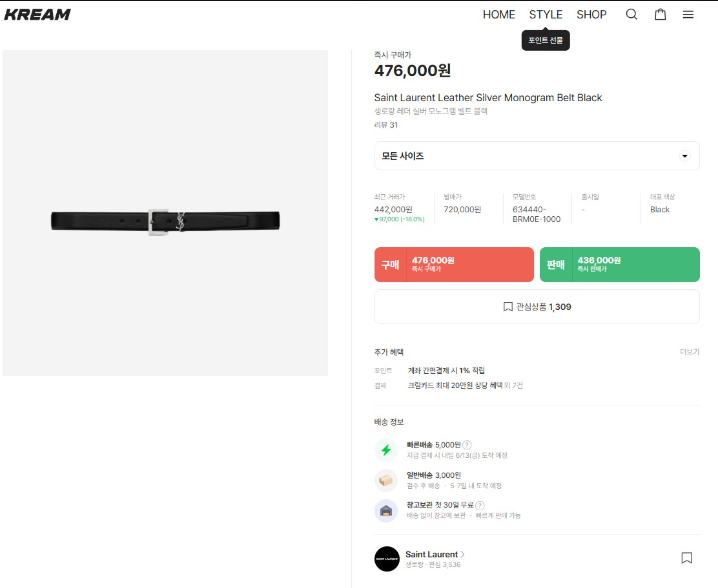Click the green lightning fast delivery icon

click(386, 450)
